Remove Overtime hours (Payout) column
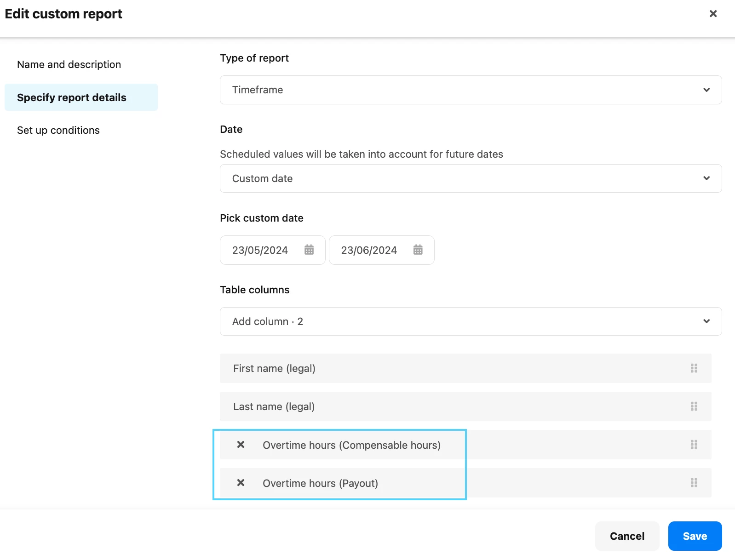735x560 pixels. (x=241, y=483)
